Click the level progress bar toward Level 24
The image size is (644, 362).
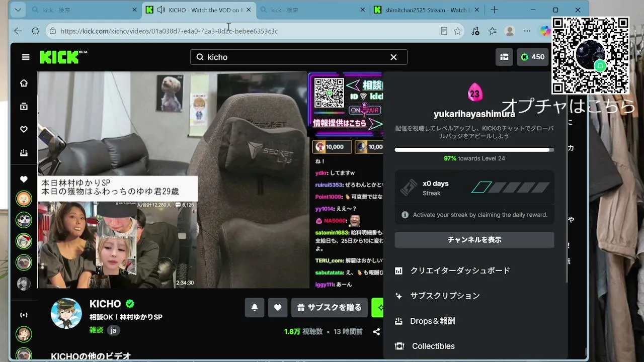(x=474, y=149)
